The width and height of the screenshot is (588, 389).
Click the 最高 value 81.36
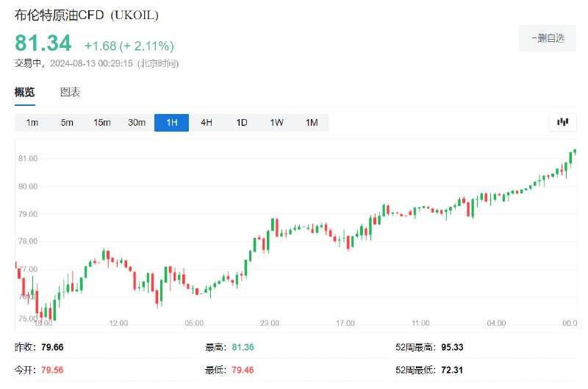click(243, 347)
